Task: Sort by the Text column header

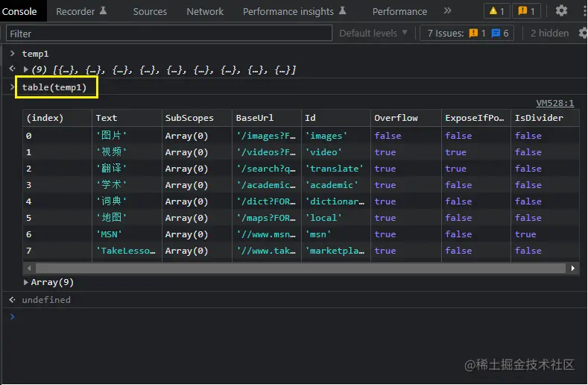Action: click(x=127, y=118)
